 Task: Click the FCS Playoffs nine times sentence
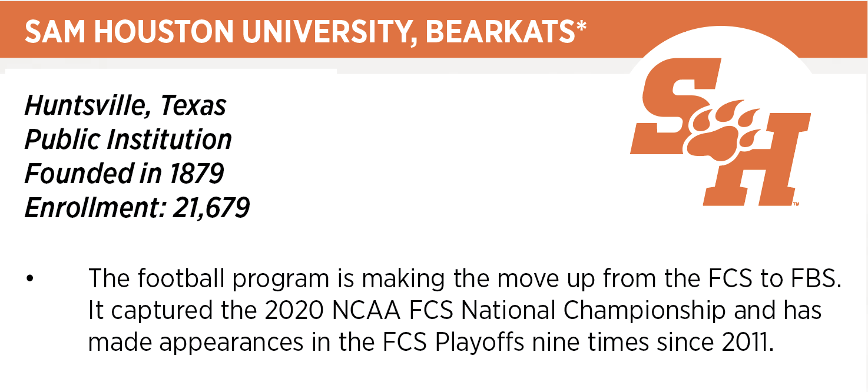[x=430, y=343]
